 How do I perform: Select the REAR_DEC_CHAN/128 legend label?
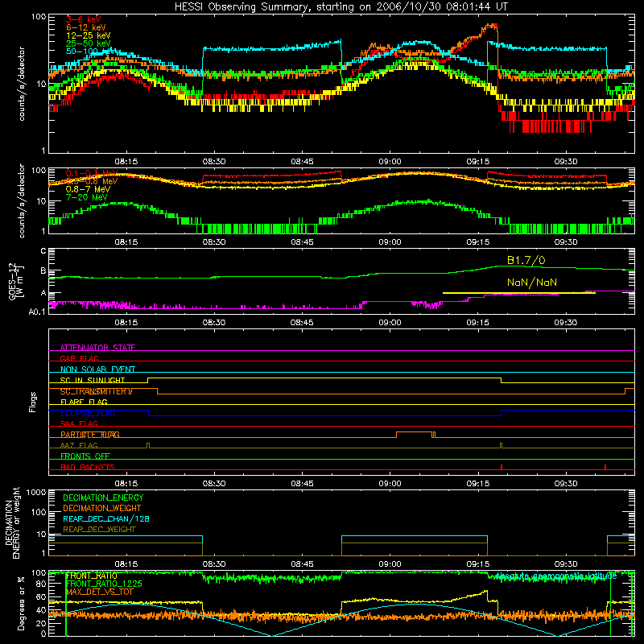point(106,518)
